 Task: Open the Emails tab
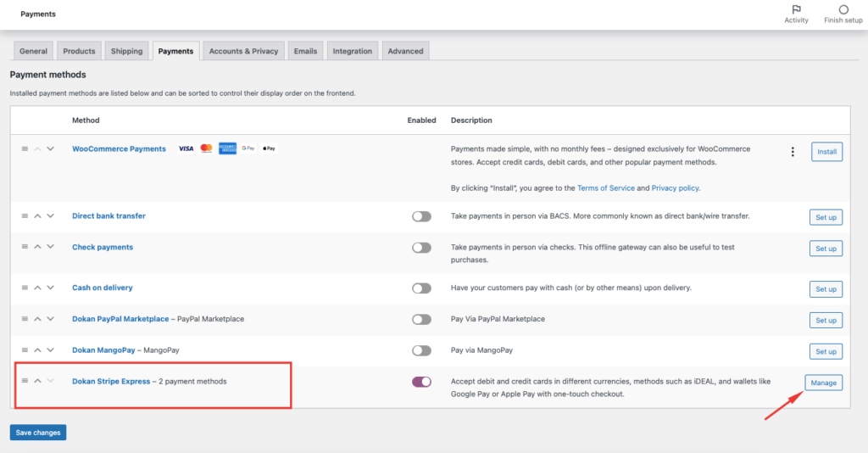coord(305,51)
